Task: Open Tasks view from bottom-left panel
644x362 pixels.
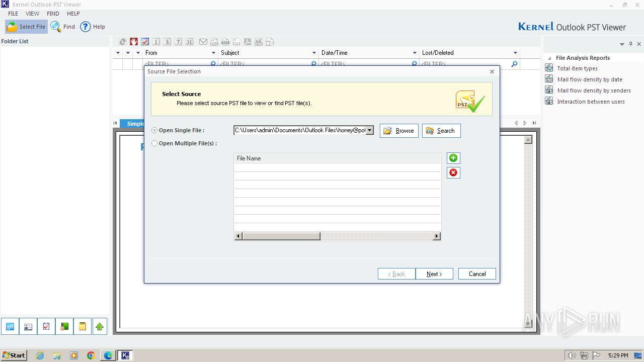Action: [x=46, y=326]
